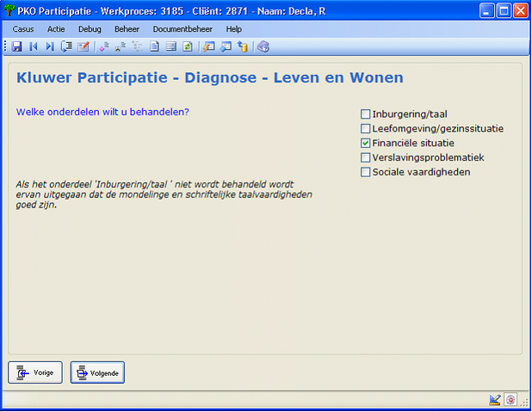
Task: Open the blue document page icon
Action: 154,46
